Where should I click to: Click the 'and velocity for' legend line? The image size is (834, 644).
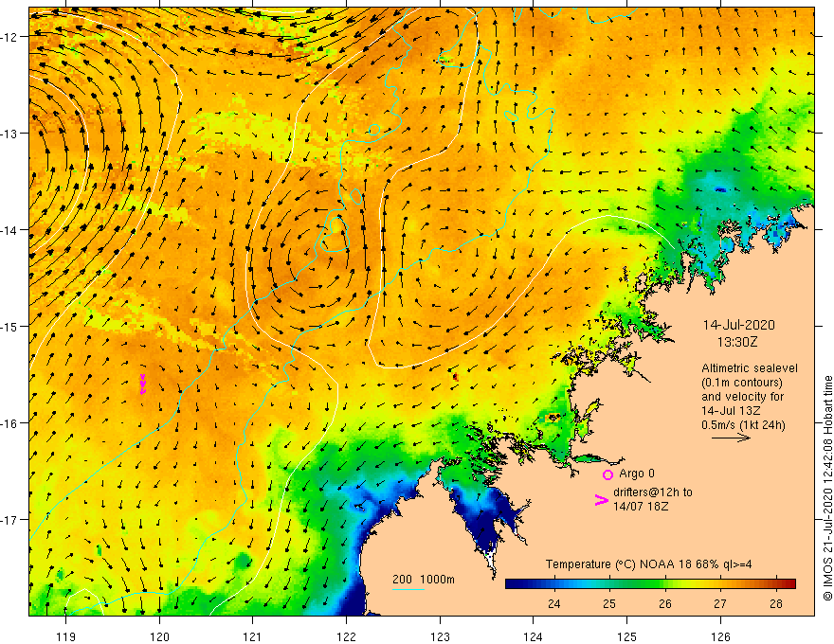click(742, 397)
